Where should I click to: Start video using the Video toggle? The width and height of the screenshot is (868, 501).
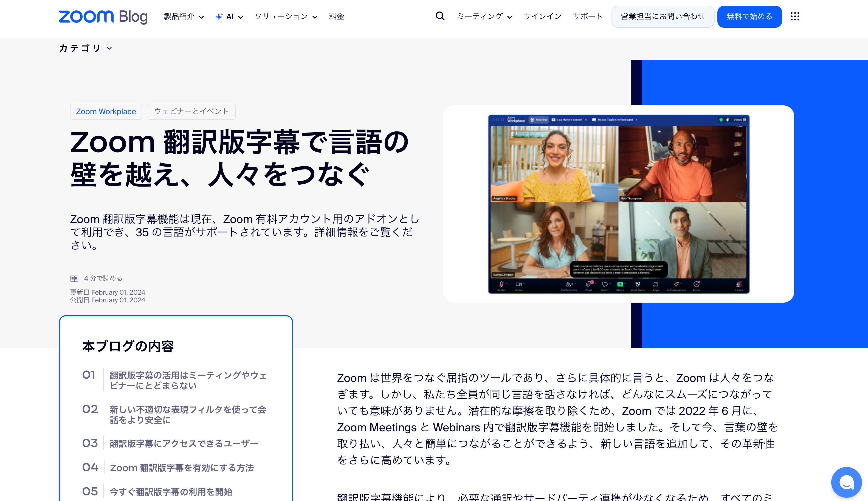coord(519,285)
